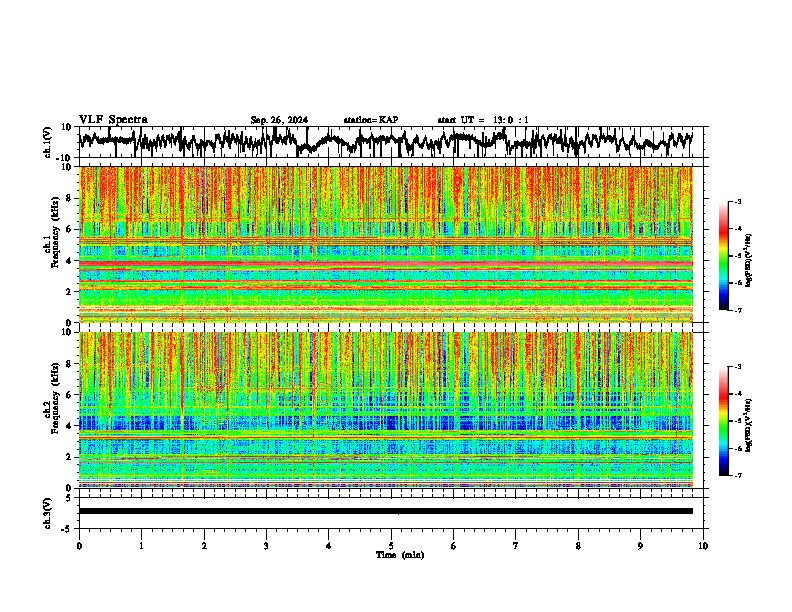Click the "Time (min)" axis label
The image size is (792, 612).
tap(400, 555)
